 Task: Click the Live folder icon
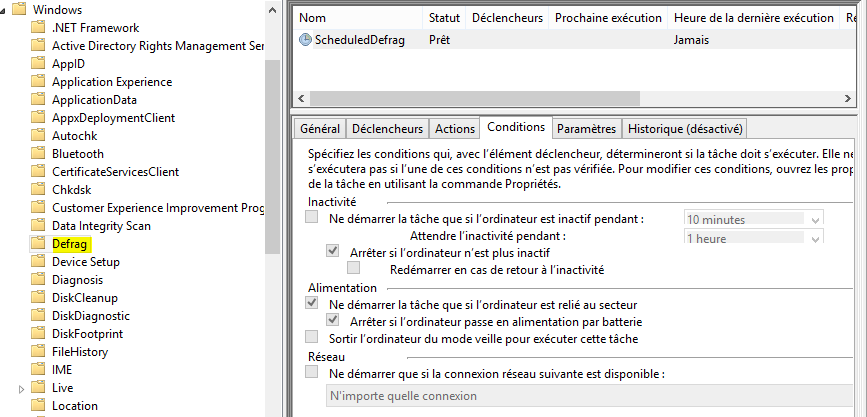pos(38,388)
